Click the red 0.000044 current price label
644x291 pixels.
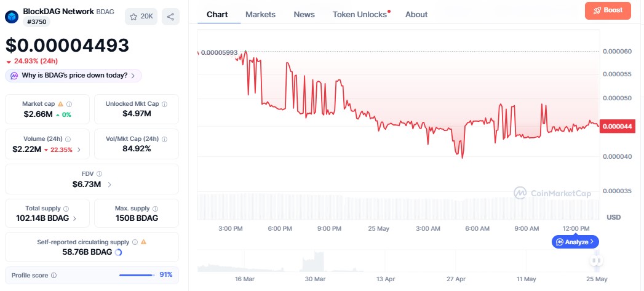[x=618, y=126]
